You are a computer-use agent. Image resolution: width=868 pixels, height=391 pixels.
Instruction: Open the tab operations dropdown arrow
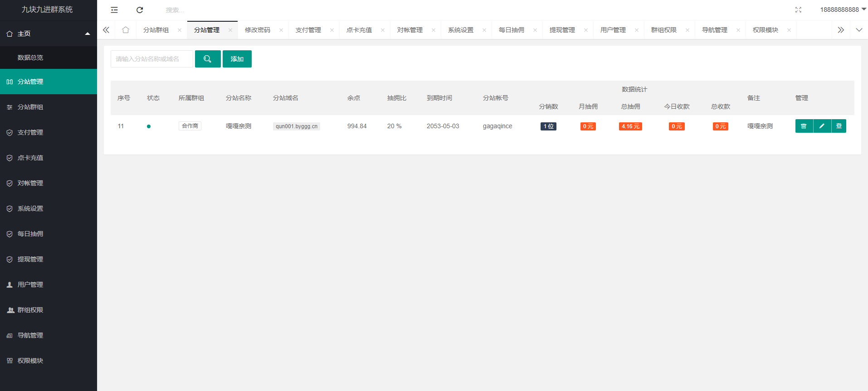[859, 30]
